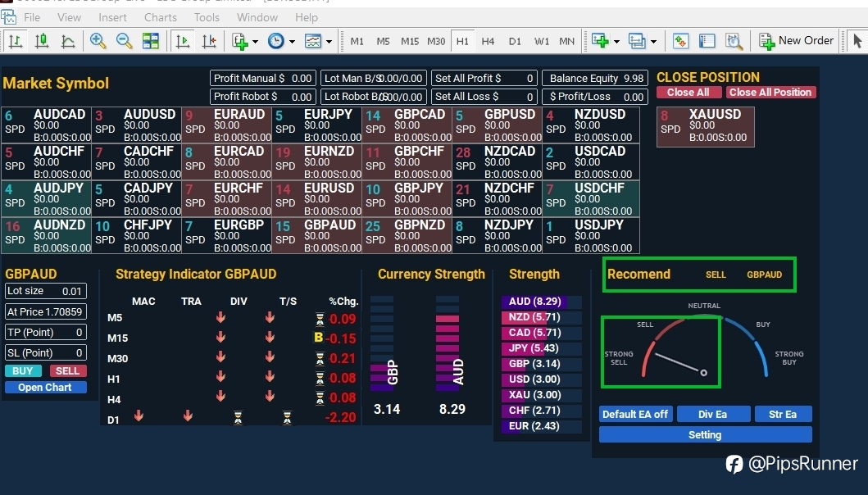The width and height of the screenshot is (868, 495).
Task: Click the Default EA off button
Action: 635,414
